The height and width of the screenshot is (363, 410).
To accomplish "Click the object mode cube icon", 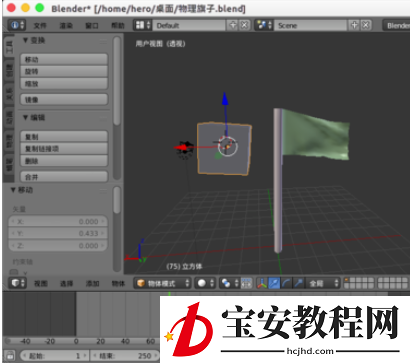I will point(141,283).
